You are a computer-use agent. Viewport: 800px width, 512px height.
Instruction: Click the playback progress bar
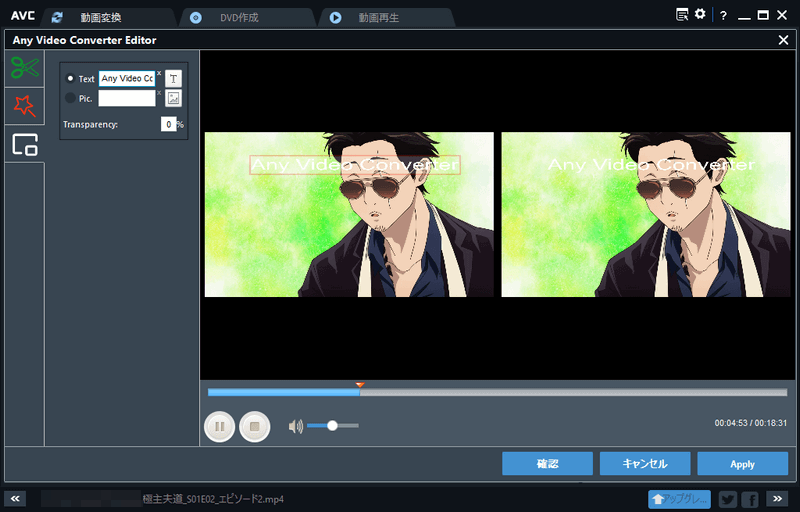[497, 393]
